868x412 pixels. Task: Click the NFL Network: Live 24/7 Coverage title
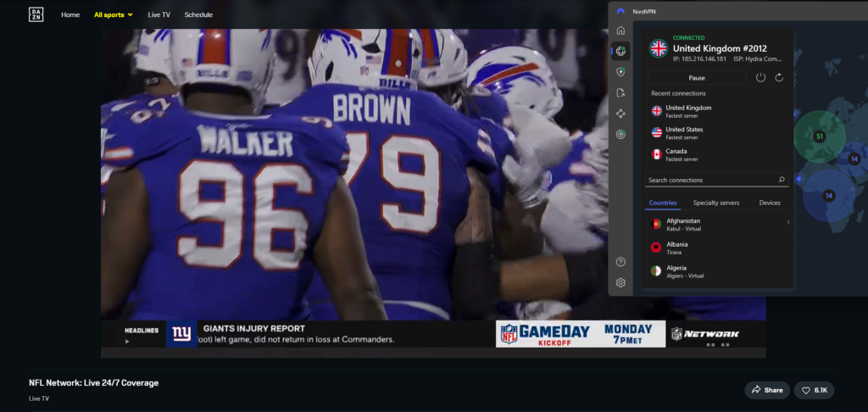click(x=93, y=383)
